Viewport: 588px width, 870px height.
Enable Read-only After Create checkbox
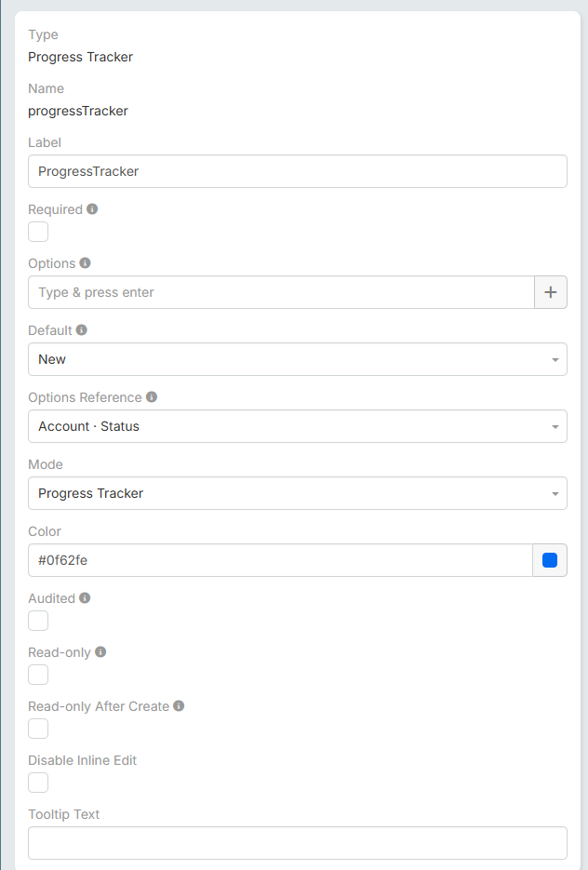tap(38, 729)
